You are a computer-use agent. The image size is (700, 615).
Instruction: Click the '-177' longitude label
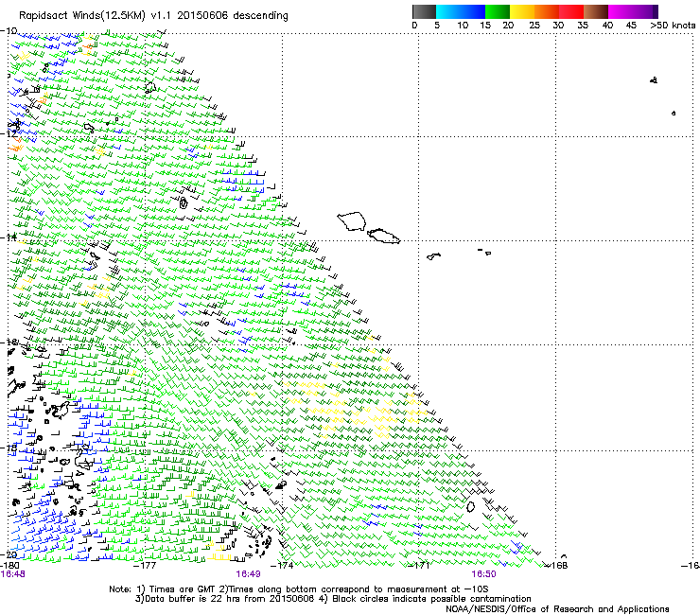pos(145,566)
